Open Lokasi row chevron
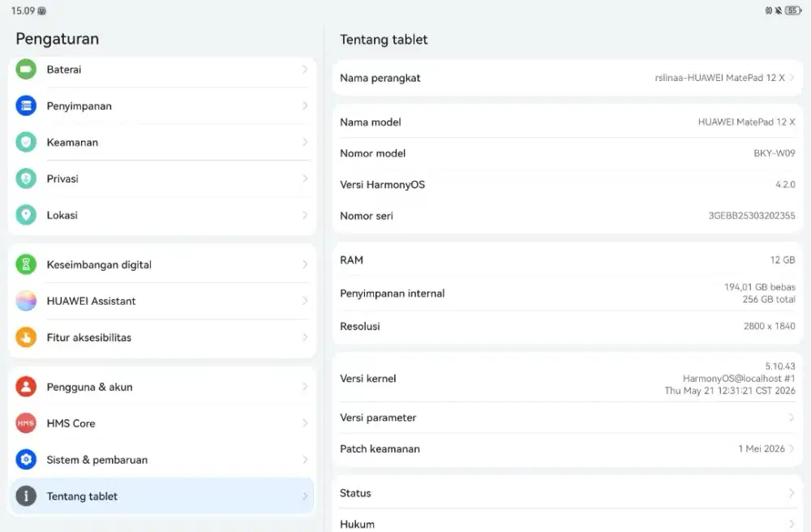The width and height of the screenshot is (811, 532). (x=305, y=215)
